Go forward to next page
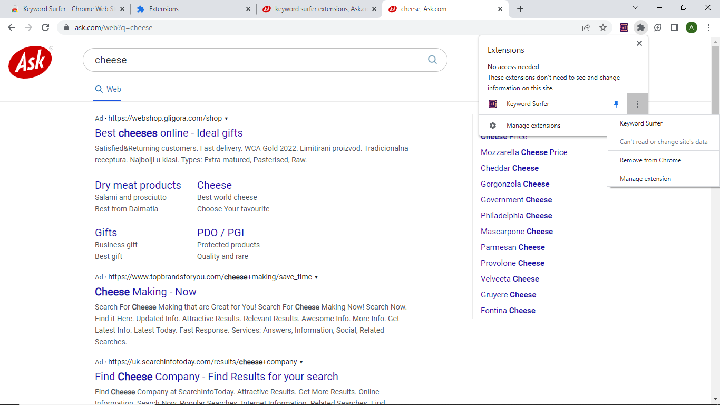The height and width of the screenshot is (405, 720). coord(28,28)
